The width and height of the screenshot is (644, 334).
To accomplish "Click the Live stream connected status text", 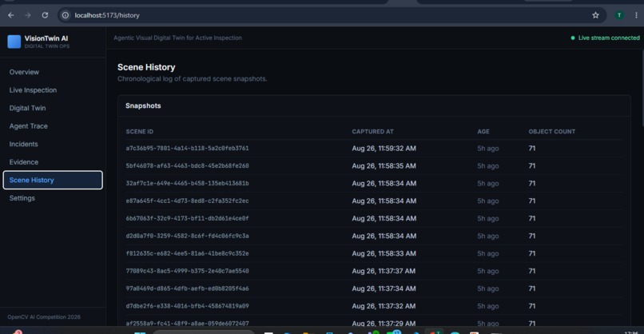I will tap(609, 38).
